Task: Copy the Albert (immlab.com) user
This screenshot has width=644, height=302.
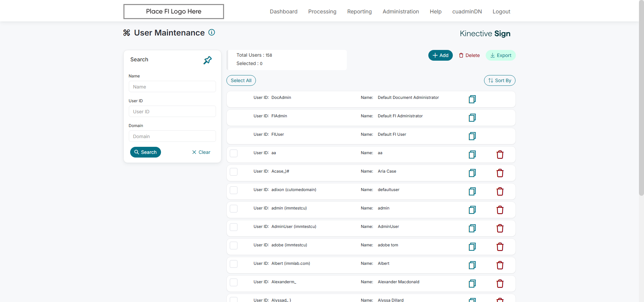Action: 472,265
